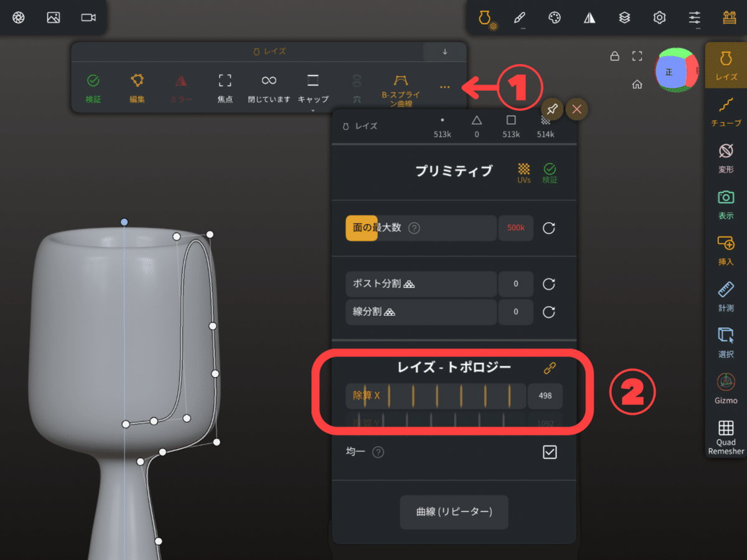
Task: Click the 514k count at panel top
Action: [x=545, y=126]
